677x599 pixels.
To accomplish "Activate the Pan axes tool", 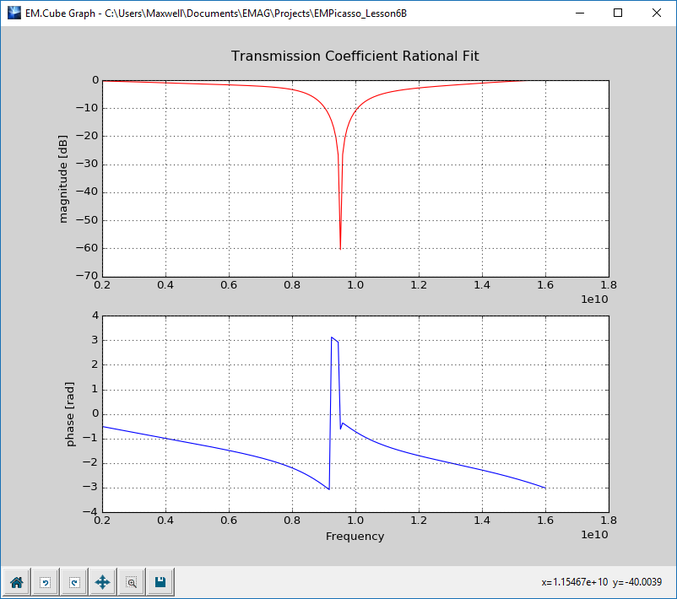I will [x=102, y=583].
